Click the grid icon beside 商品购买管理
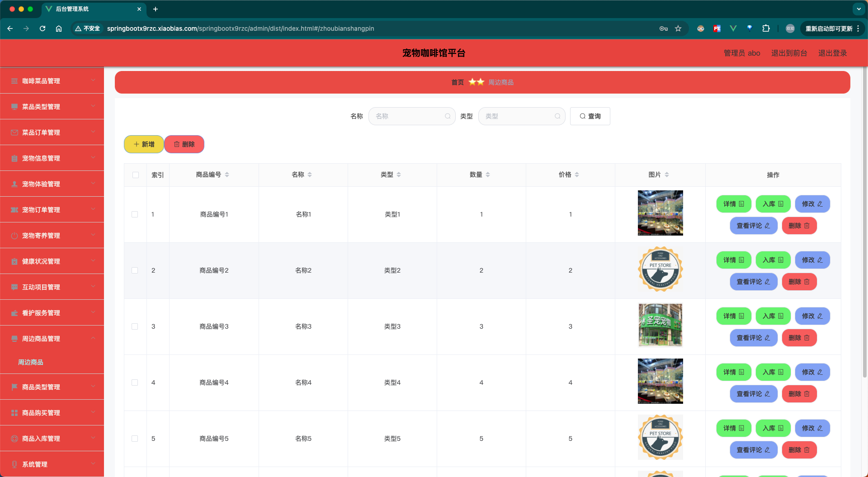Screen dimensions: 868x477 coord(14,413)
